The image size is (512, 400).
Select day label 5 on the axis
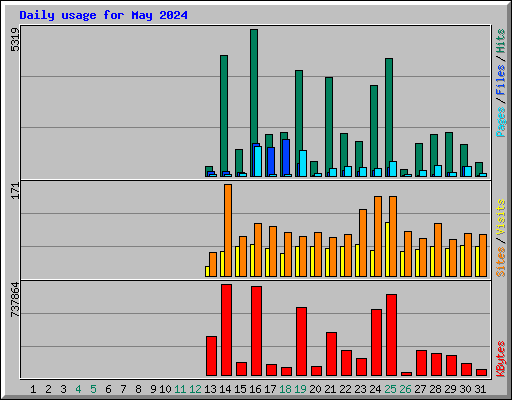93,389
